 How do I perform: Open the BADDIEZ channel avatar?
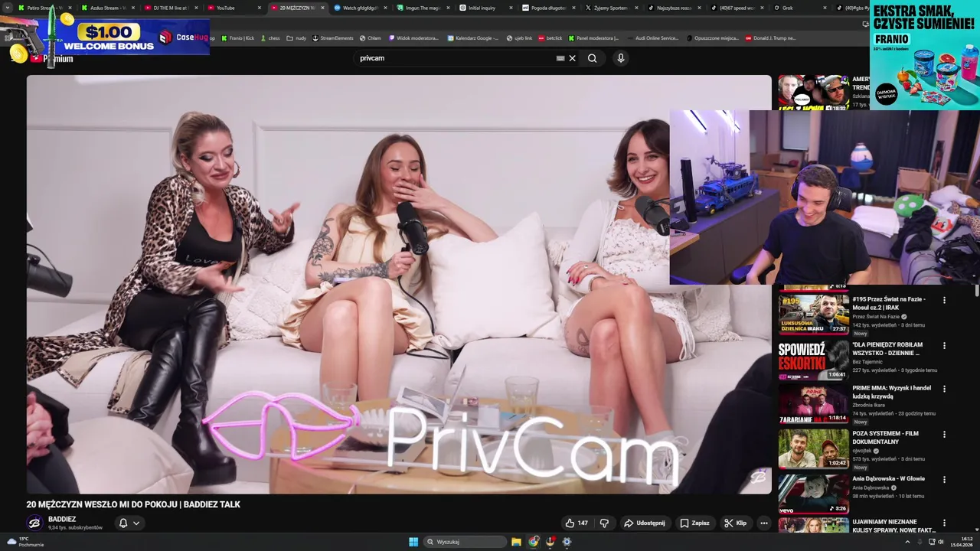coord(34,523)
